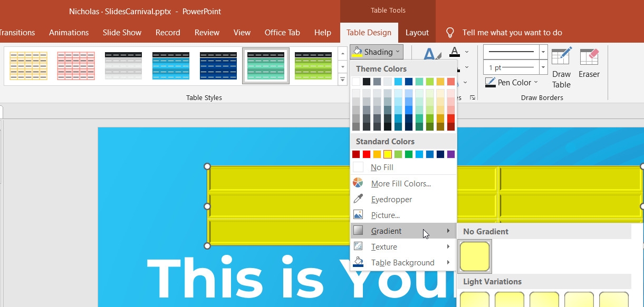Pick the standard light green swatch
Screen dimensions: 644x307
click(x=398, y=154)
